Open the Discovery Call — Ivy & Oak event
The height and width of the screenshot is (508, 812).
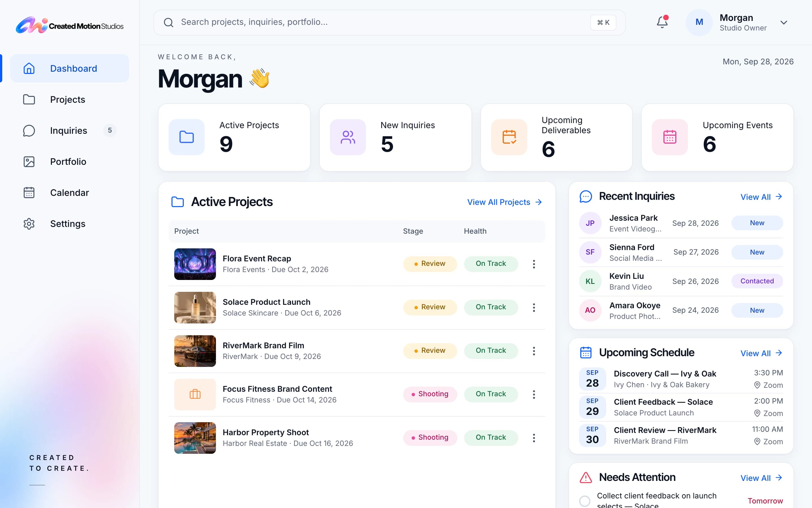[681, 379]
